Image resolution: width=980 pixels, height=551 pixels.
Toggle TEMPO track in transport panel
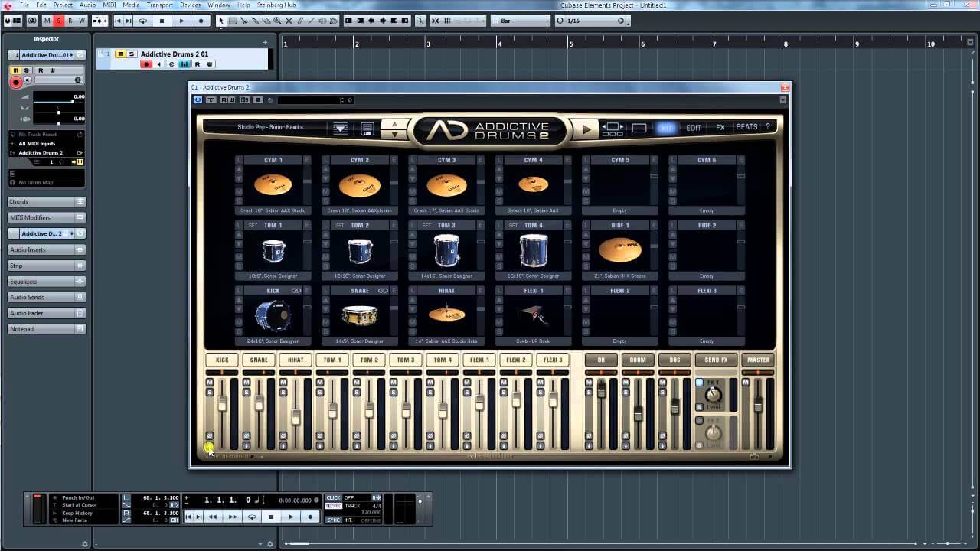(x=333, y=506)
